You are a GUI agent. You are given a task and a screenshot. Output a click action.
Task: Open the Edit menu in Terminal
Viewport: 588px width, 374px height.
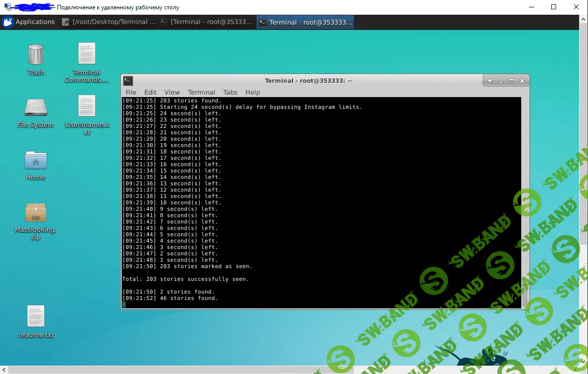click(150, 92)
